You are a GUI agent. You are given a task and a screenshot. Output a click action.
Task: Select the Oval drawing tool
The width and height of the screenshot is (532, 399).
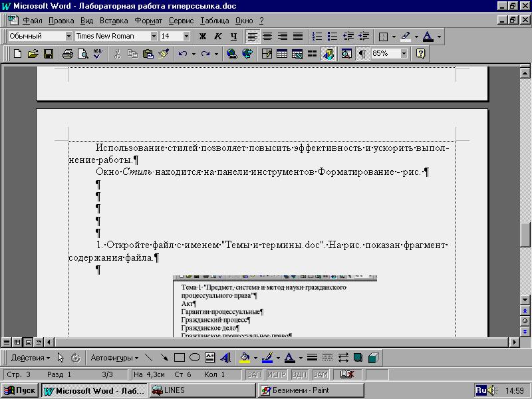tap(195, 358)
